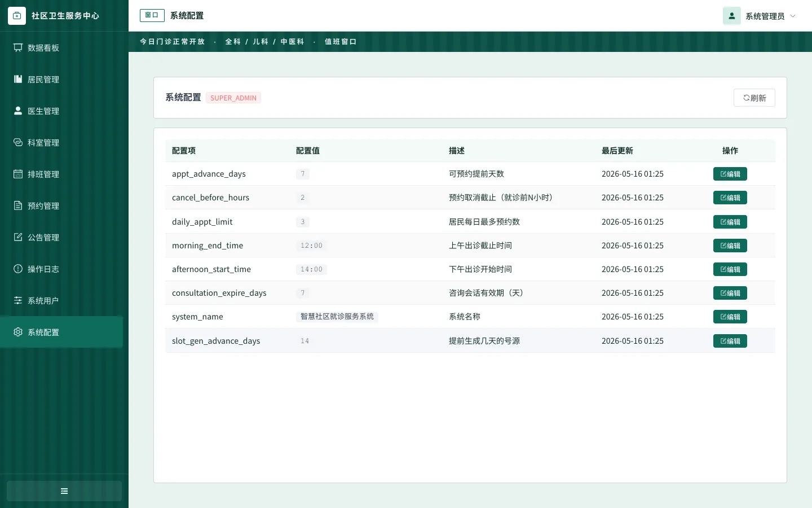Viewport: 812px width, 508px height.
Task: Click the value 2 for cancel_before_hours
Action: pos(303,198)
